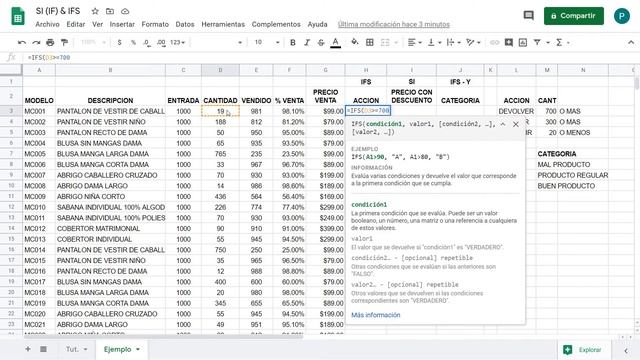640x360 pixels.
Task: Click the Compartir button
Action: point(573,16)
